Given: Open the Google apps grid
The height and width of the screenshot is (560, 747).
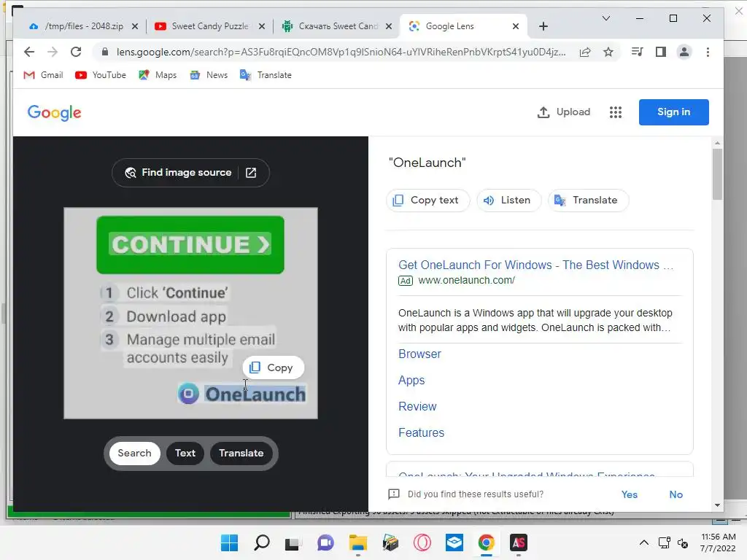Looking at the screenshot, I should (616, 112).
